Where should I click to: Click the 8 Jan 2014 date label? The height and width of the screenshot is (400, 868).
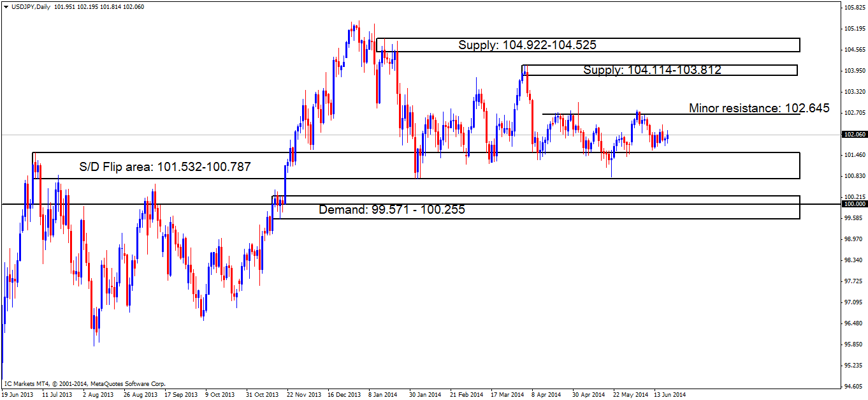click(382, 395)
